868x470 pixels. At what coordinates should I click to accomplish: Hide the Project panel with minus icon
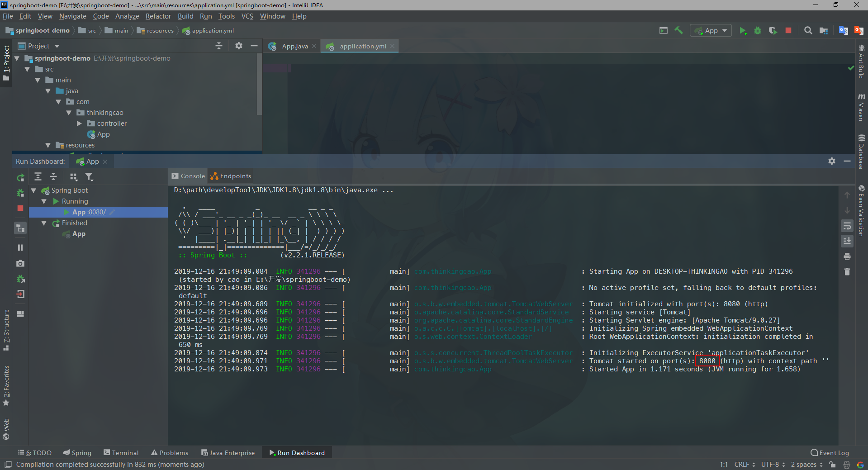pos(254,46)
